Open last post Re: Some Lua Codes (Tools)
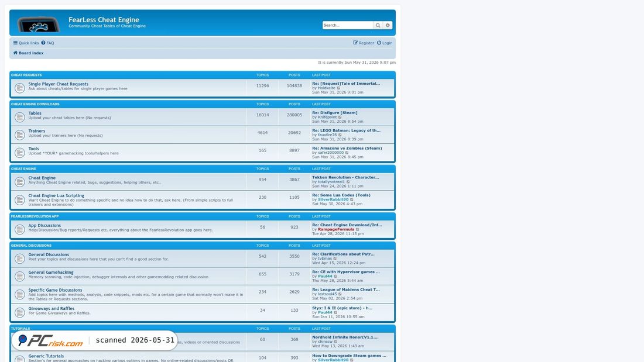 tap(341, 195)
